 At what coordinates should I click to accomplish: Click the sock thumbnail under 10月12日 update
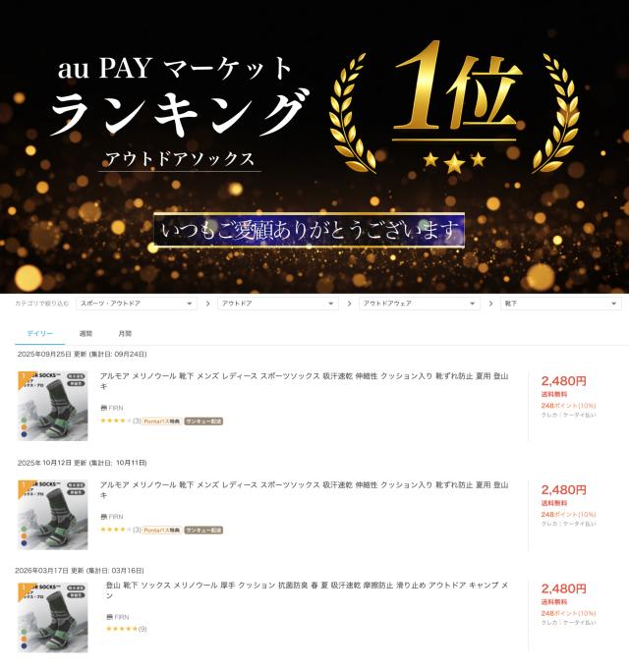pos(53,515)
